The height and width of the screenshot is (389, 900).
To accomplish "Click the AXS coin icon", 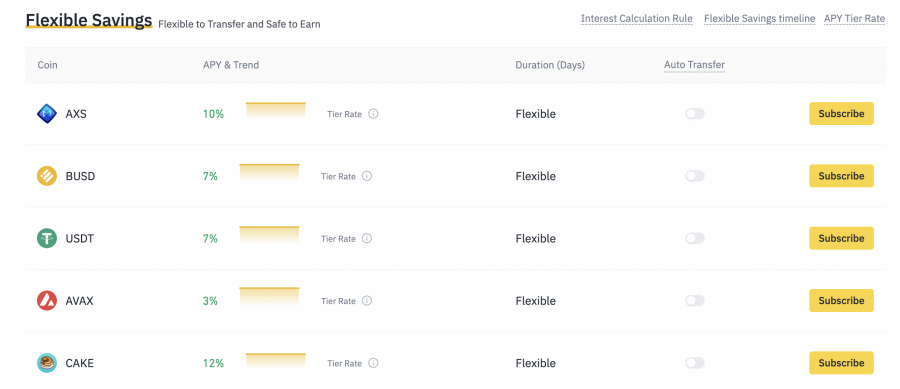I will [47, 114].
